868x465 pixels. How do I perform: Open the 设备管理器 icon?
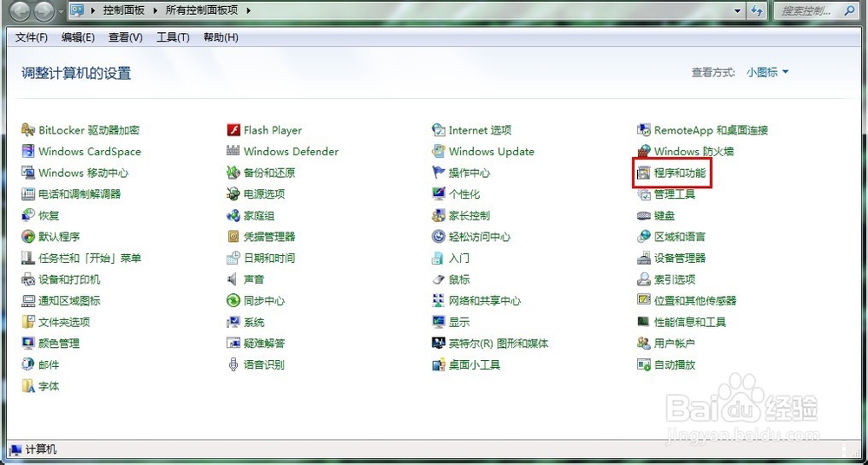pos(644,258)
